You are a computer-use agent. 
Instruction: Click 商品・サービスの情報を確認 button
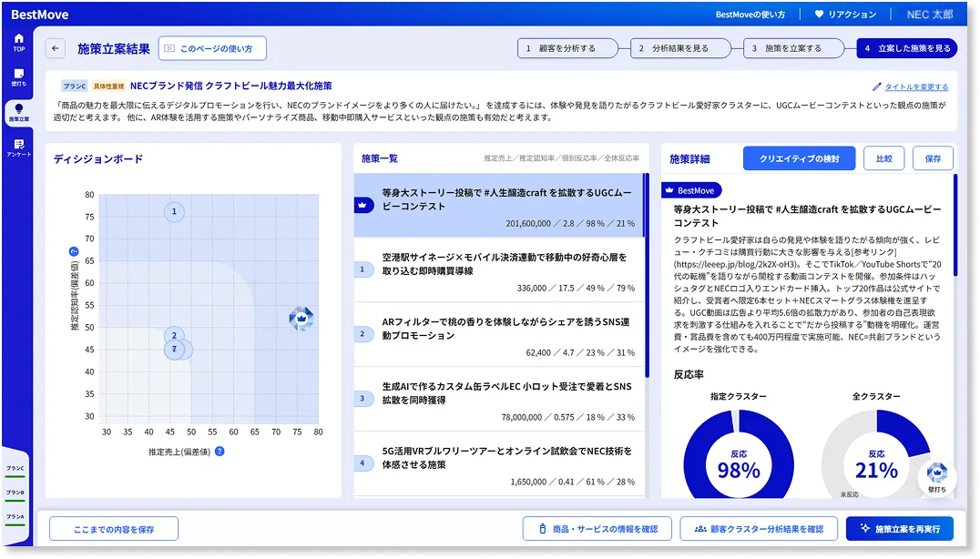pos(597,529)
